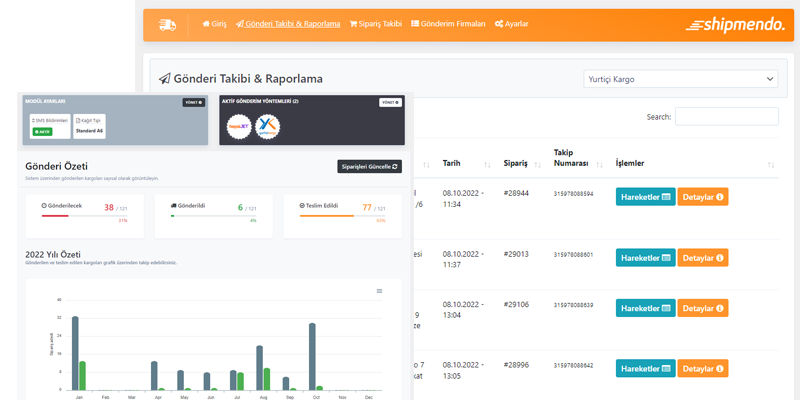Open Hareketler for order #29013
Screen dimensions: 800x400
click(645, 258)
